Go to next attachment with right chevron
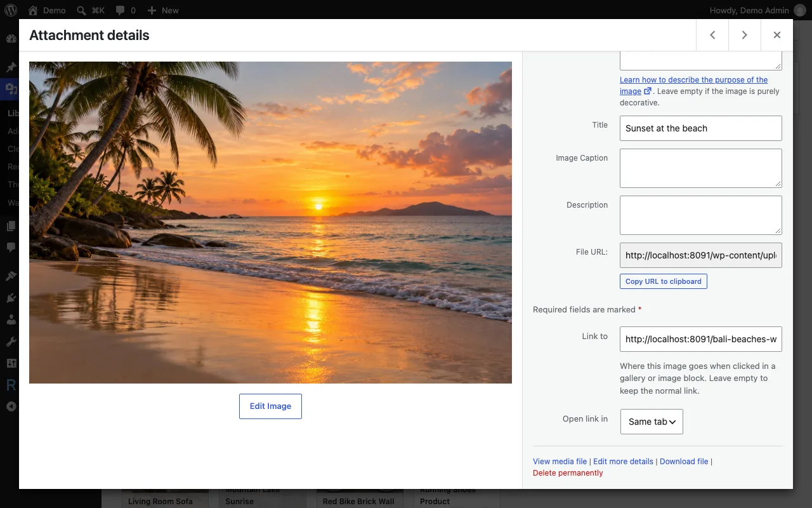This screenshot has width=812, height=508. [745, 35]
